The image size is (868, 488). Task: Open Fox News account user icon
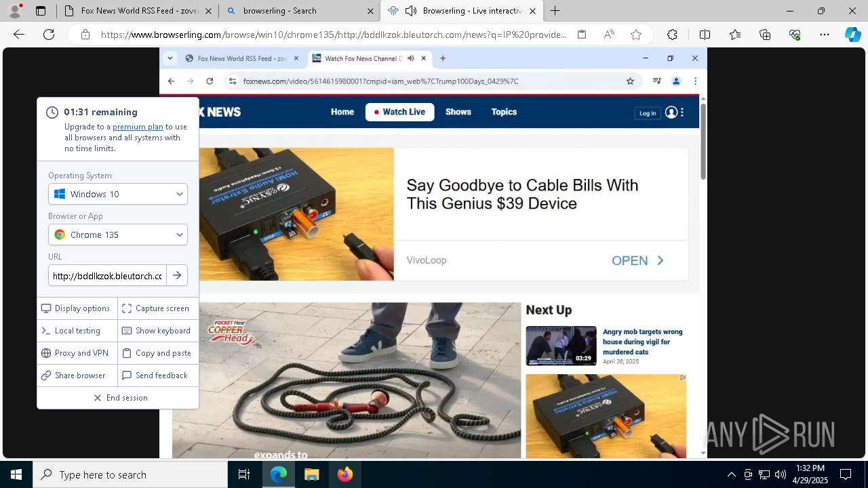coord(671,113)
